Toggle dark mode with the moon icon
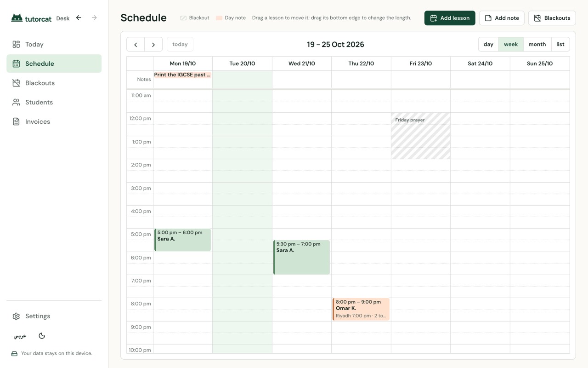Screen dimensions: 588x368 42,336
